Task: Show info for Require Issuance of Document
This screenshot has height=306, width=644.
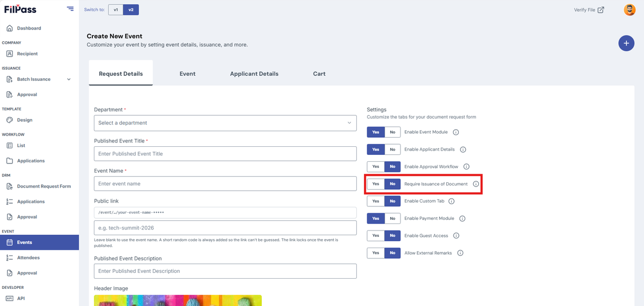Action: [475, 184]
